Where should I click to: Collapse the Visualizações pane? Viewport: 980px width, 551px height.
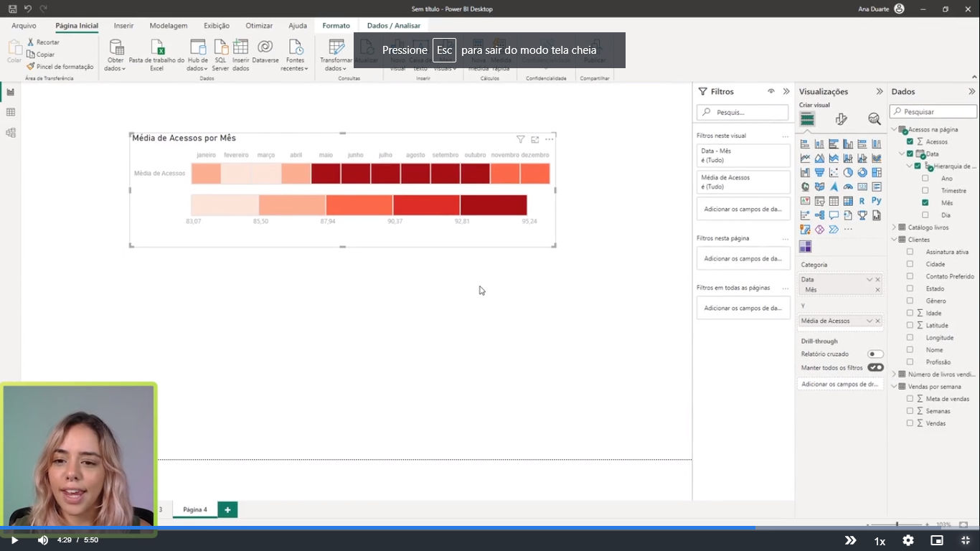click(x=880, y=91)
